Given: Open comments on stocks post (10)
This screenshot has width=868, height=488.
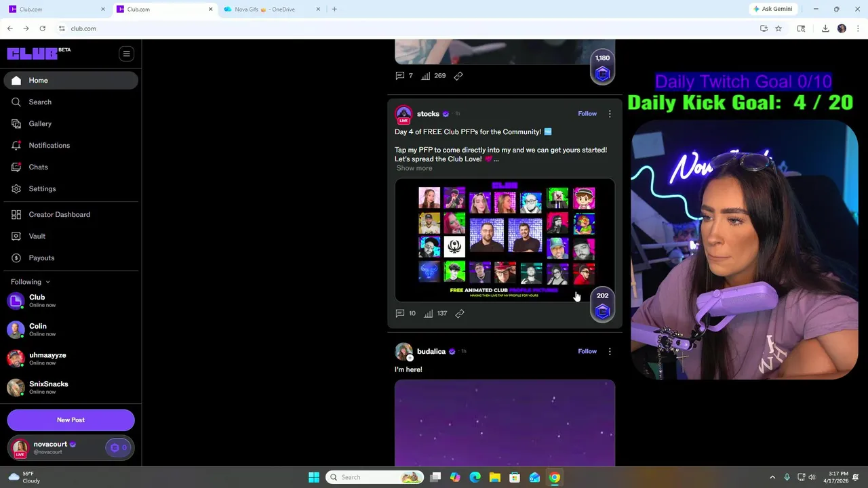Looking at the screenshot, I should 406,313.
